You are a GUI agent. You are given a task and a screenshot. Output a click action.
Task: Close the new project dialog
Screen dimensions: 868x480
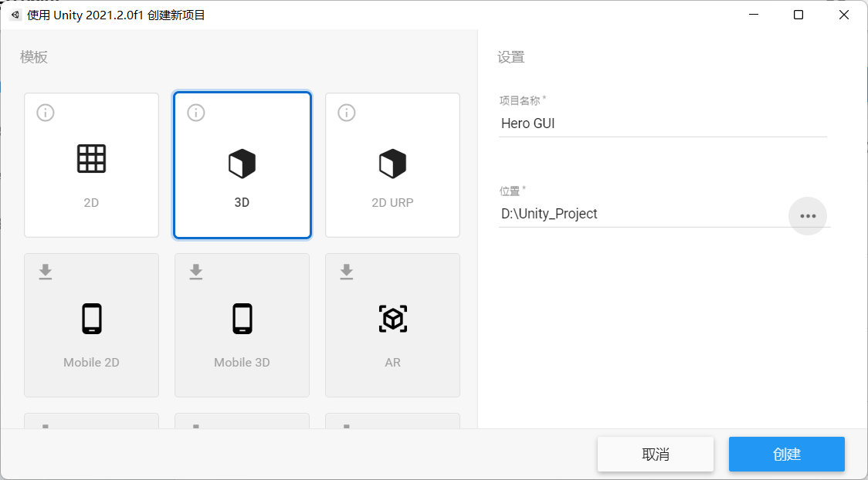(x=843, y=15)
